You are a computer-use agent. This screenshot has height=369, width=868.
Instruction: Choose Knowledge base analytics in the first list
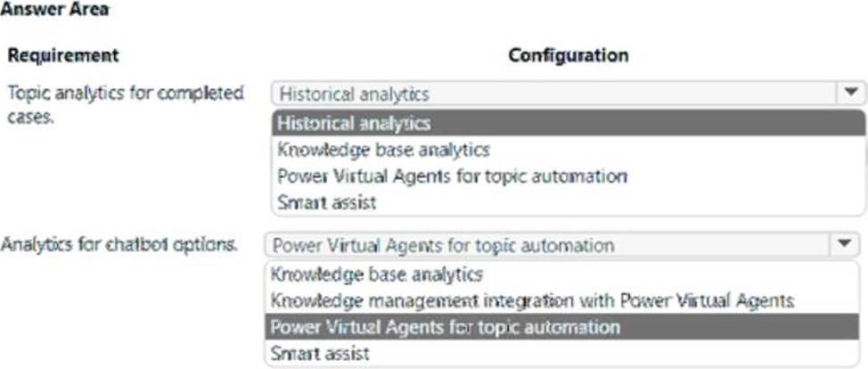[x=568, y=150]
